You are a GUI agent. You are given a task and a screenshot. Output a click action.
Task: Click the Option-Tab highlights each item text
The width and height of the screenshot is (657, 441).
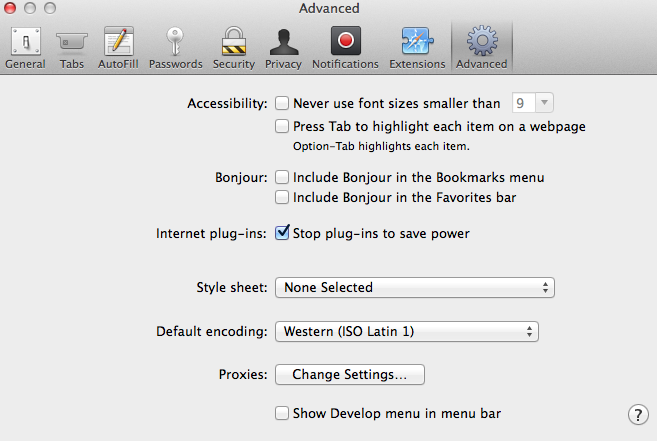point(381,146)
